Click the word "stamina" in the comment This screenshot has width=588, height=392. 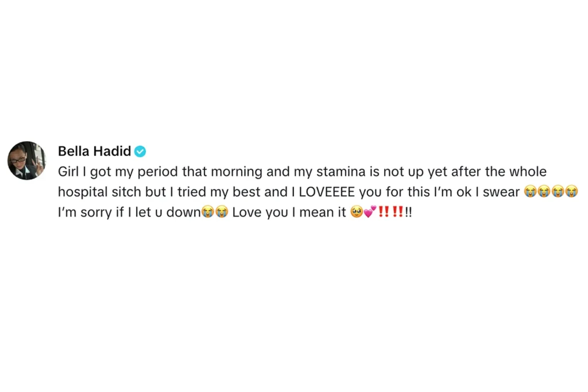338,172
